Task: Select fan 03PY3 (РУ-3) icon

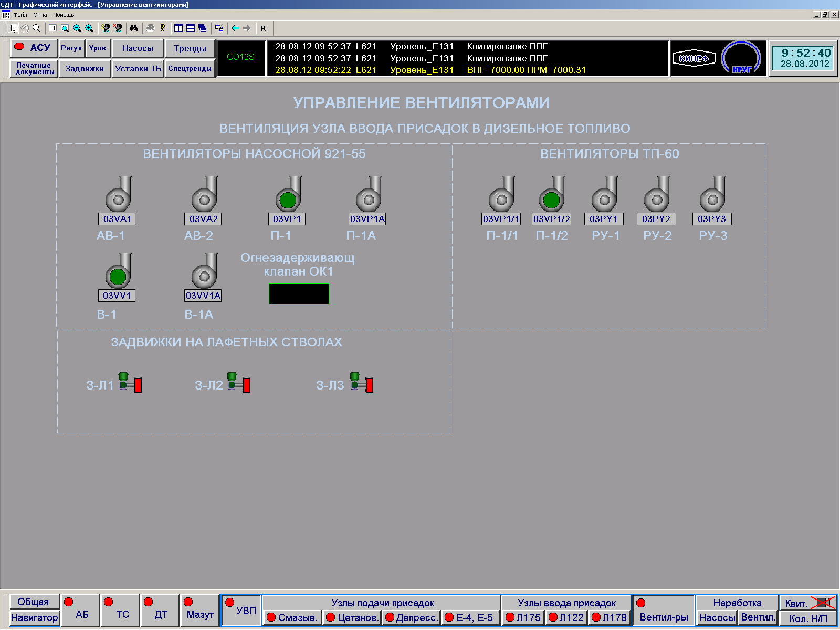Action: [x=712, y=194]
